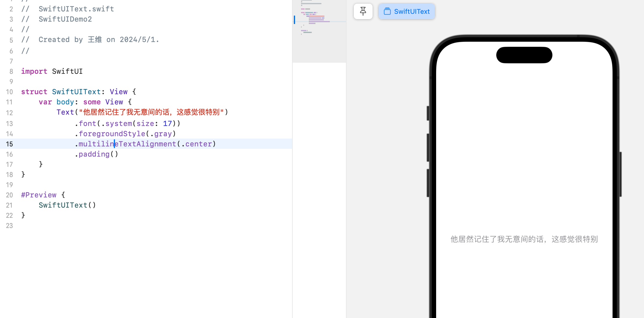Click line number 20 in gutter
The width and height of the screenshot is (644, 318).
9,195
